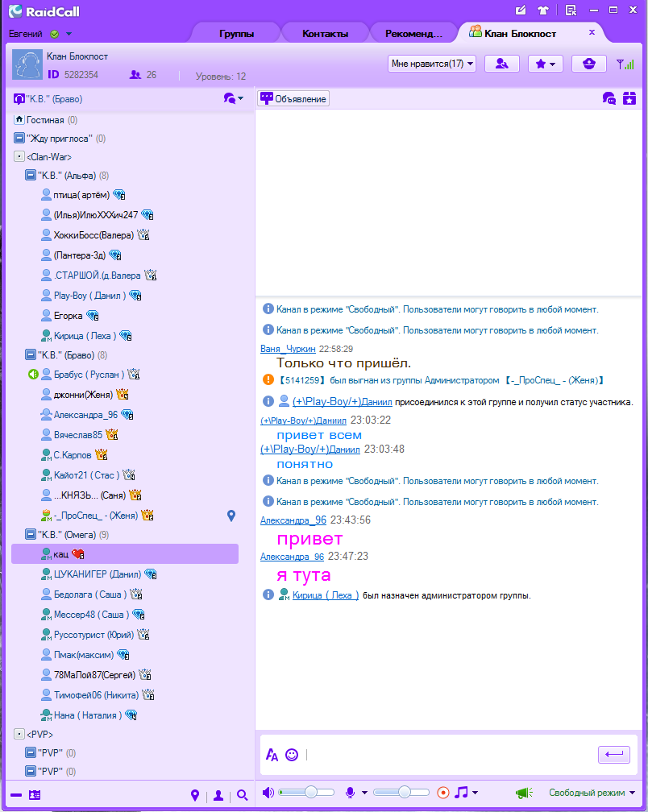Viewport: 648px width, 812px height.
Task: Send message with the enter arrow button
Action: [614, 754]
